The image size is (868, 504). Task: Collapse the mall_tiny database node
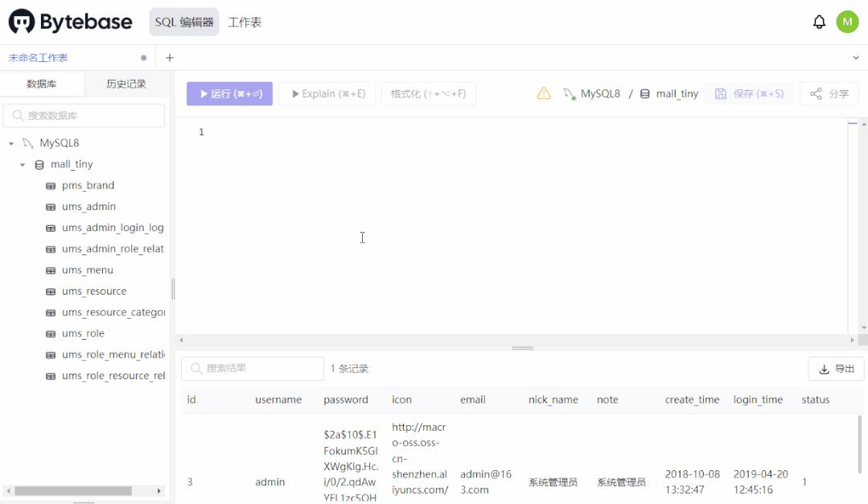[23, 163]
